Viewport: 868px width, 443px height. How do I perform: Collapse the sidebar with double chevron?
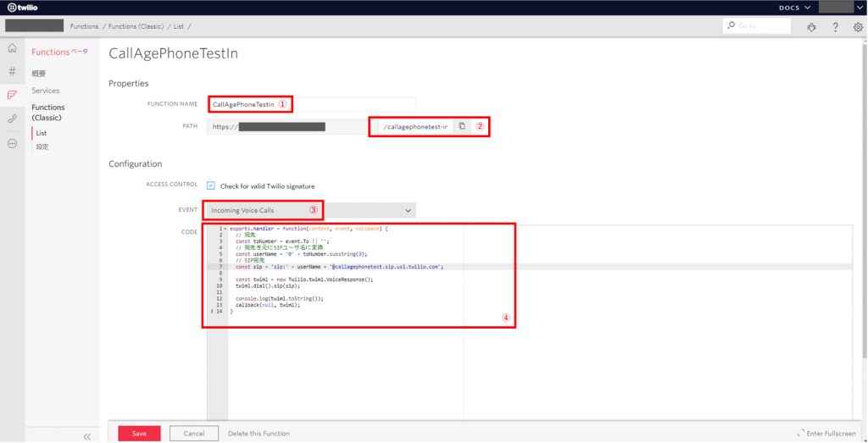(x=87, y=436)
